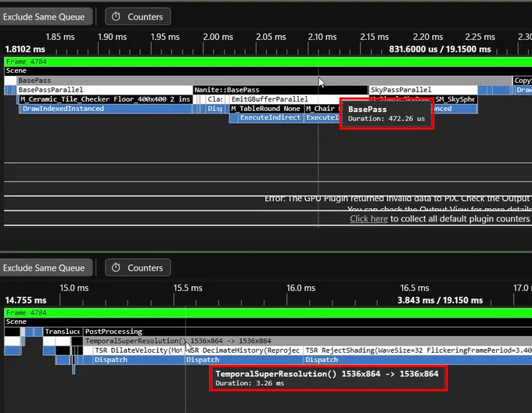Click the 14.755 ms start time label

[x=26, y=300]
